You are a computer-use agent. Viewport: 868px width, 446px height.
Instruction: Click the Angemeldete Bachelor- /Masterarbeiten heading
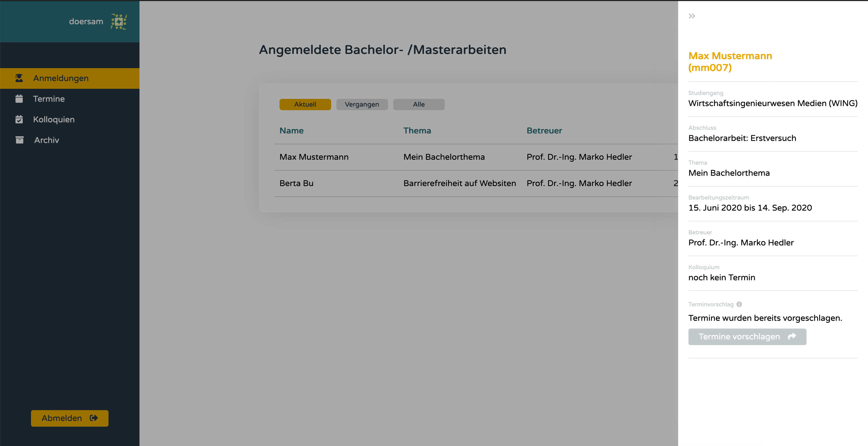(x=382, y=50)
